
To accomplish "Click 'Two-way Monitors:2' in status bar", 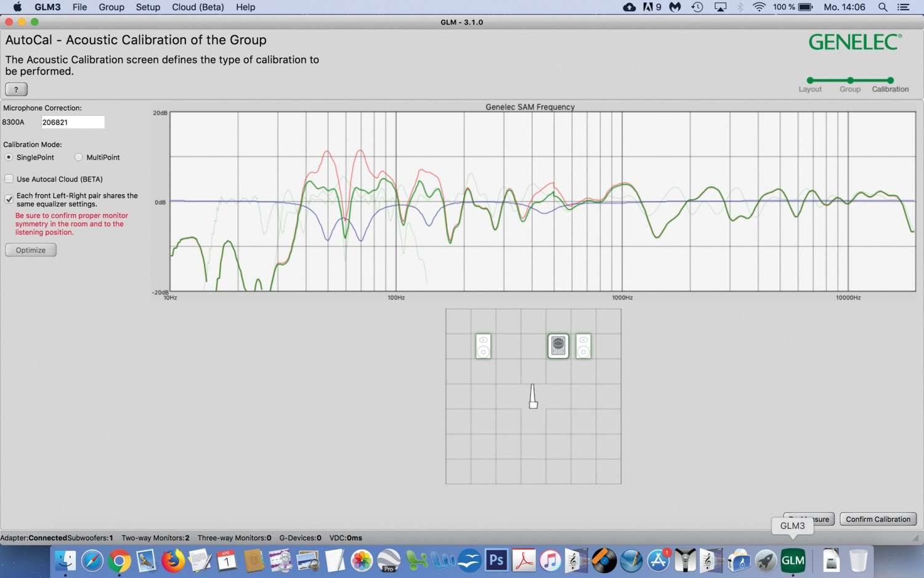I will coord(155,538).
